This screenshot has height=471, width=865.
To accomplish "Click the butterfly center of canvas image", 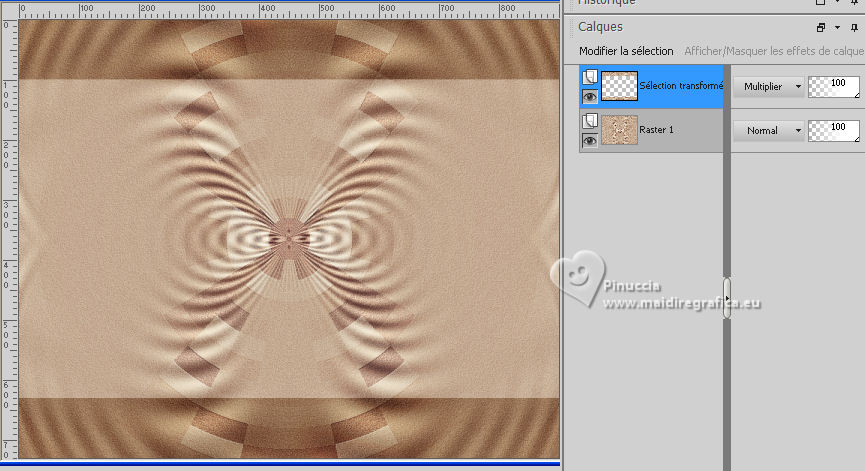I will pos(289,238).
